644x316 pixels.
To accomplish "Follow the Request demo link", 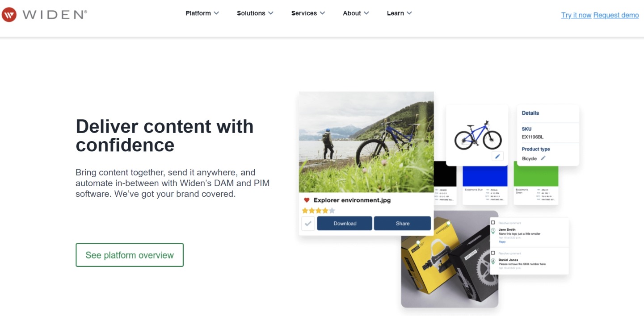I will tap(616, 15).
